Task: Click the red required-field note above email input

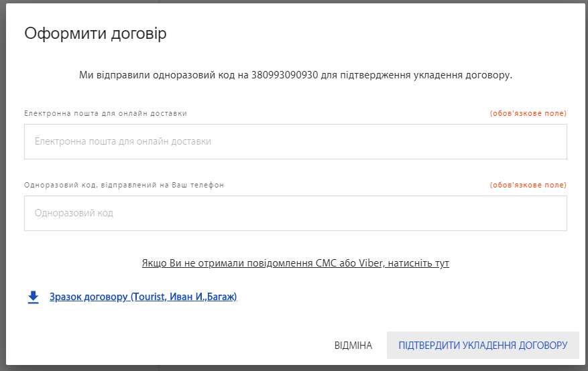Action: click(528, 114)
